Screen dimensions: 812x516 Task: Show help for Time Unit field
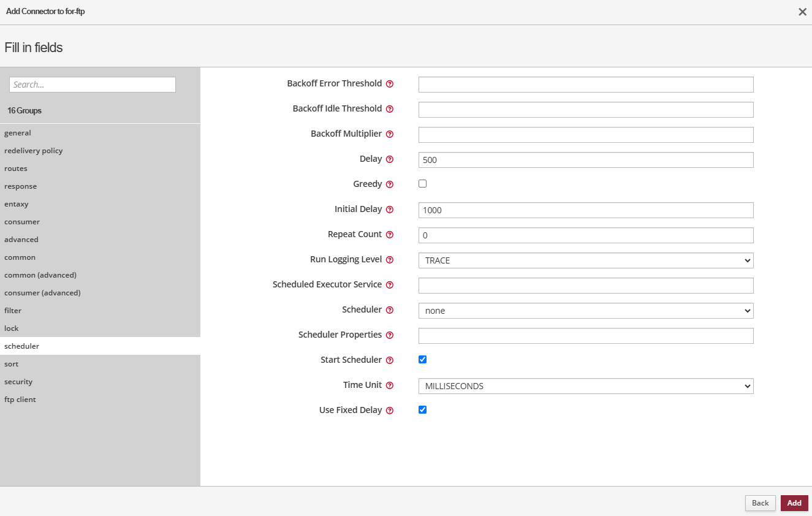coord(390,385)
